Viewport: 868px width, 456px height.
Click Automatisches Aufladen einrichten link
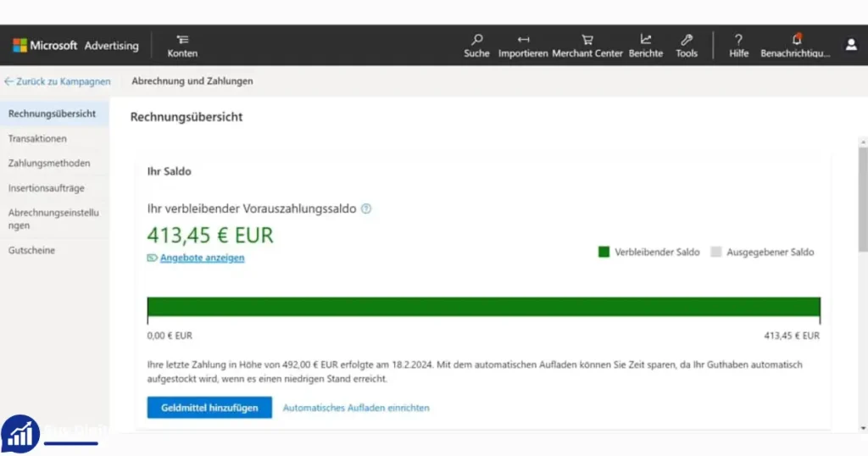(356, 408)
